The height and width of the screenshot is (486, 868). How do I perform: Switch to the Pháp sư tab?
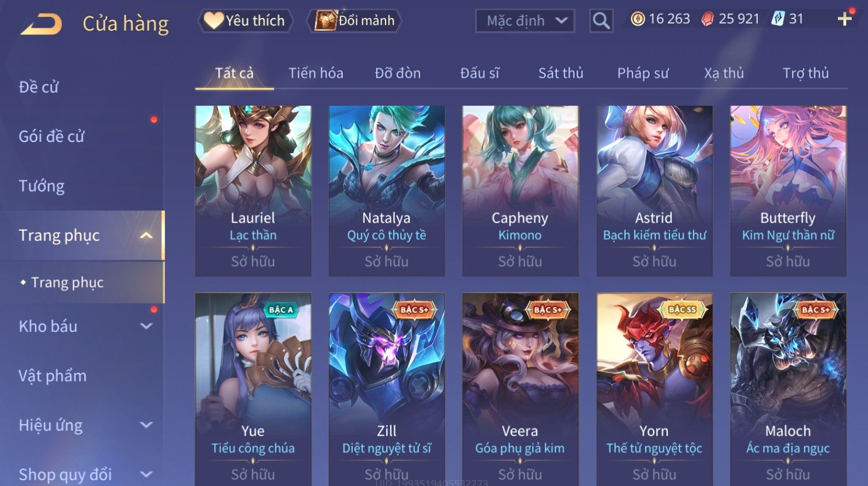643,73
